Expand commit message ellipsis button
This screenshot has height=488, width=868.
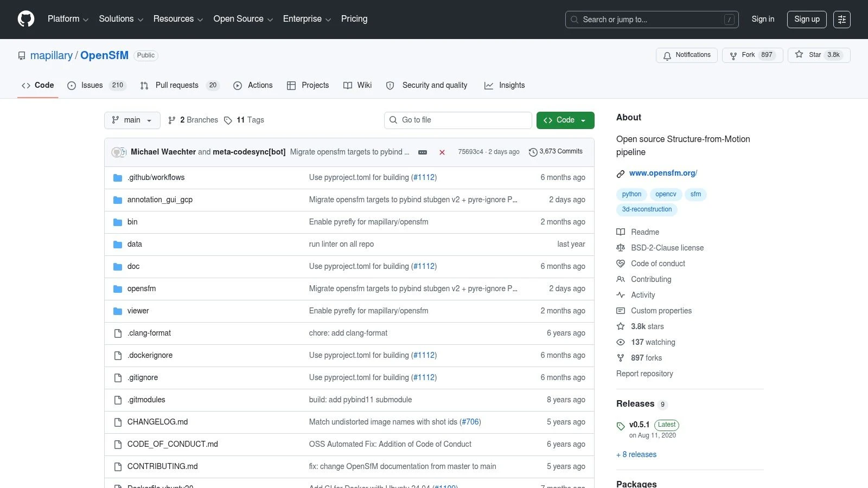coord(423,152)
